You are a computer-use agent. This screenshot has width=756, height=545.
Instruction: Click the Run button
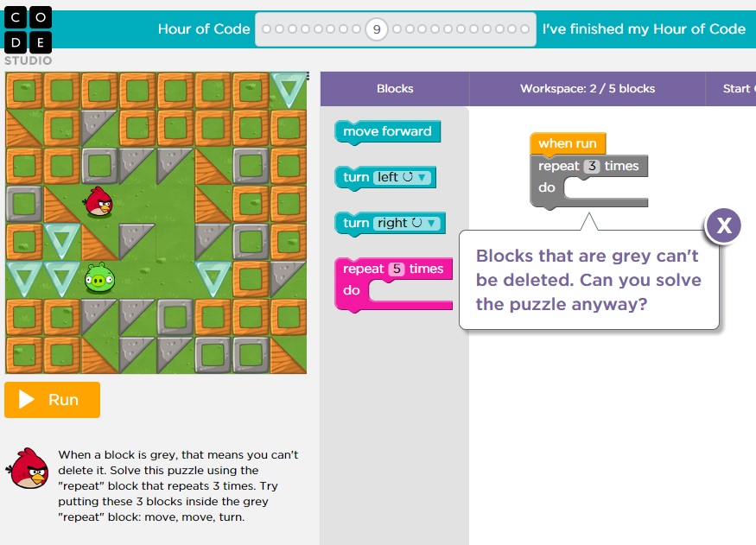(x=52, y=400)
